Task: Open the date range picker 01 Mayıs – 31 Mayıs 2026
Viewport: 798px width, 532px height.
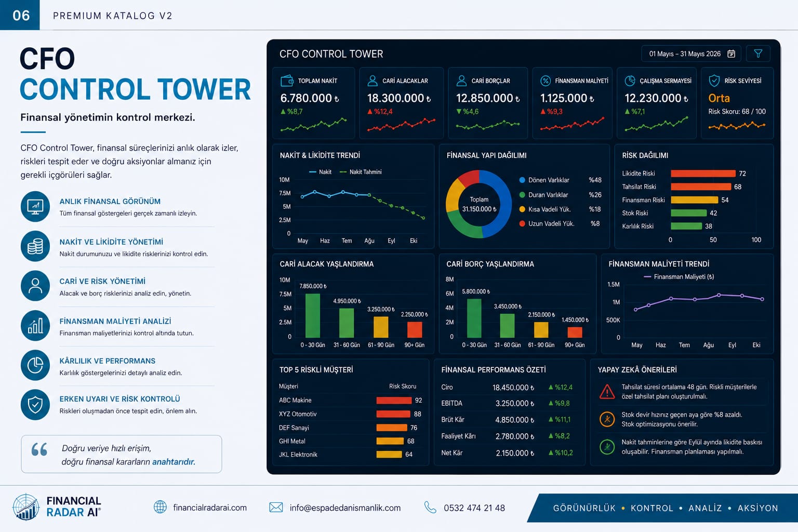Action: (x=691, y=54)
